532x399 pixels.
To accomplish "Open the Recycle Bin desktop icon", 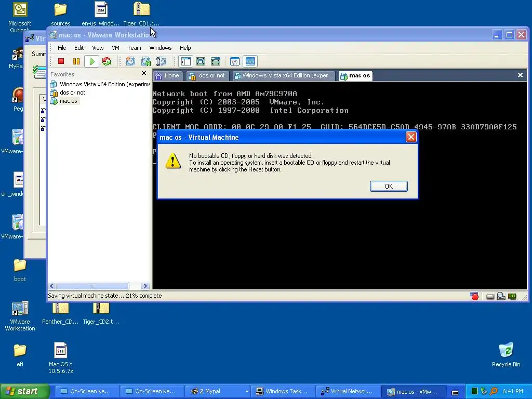I will (506, 355).
